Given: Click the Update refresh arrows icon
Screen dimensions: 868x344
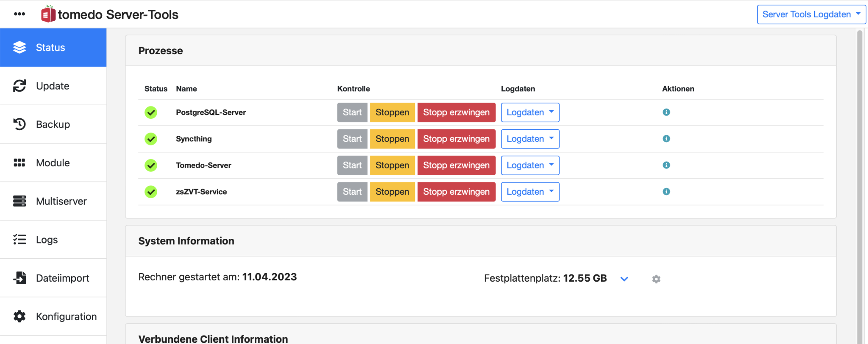Looking at the screenshot, I should click(x=19, y=86).
